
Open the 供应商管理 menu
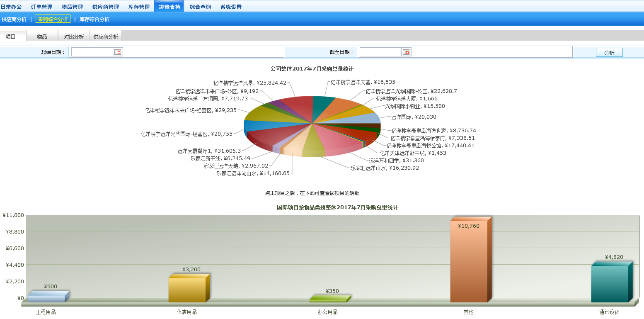coord(106,7)
